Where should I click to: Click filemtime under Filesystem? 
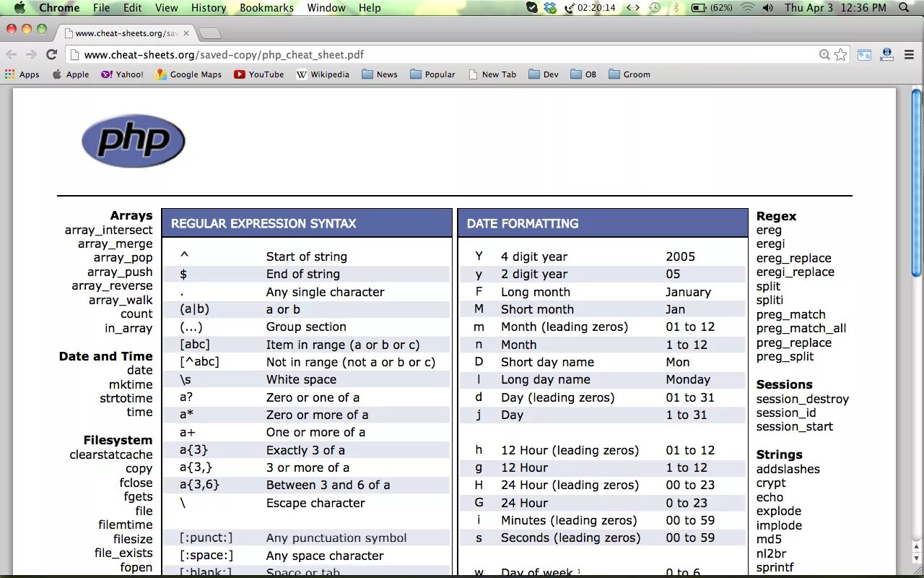coord(126,525)
